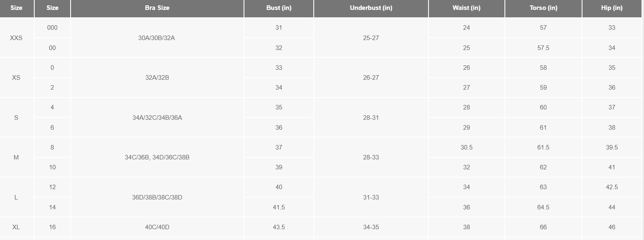
Task: Click the Torso (in) column header
Action: tap(543, 8)
